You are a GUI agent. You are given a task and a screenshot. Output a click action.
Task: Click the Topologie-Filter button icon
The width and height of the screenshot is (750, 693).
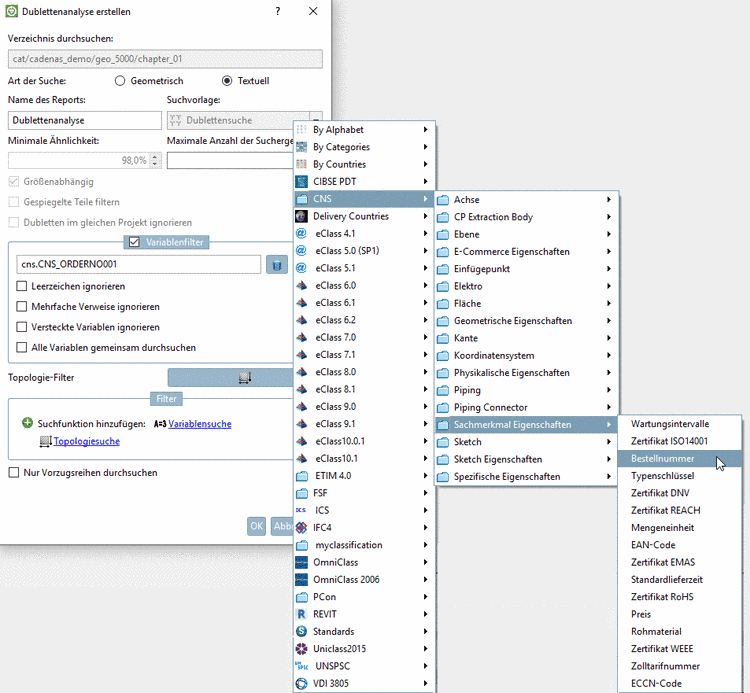(x=245, y=377)
